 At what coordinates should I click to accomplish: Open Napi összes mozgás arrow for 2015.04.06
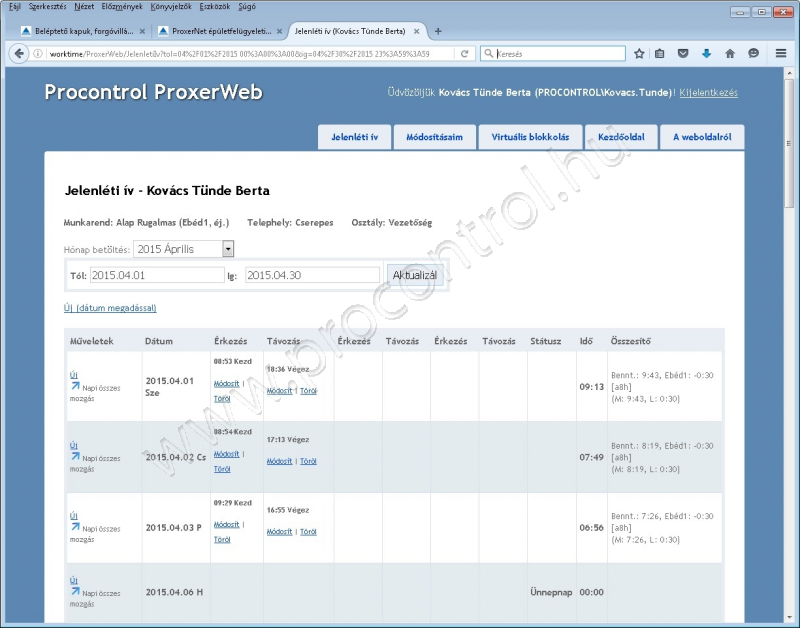point(75,592)
